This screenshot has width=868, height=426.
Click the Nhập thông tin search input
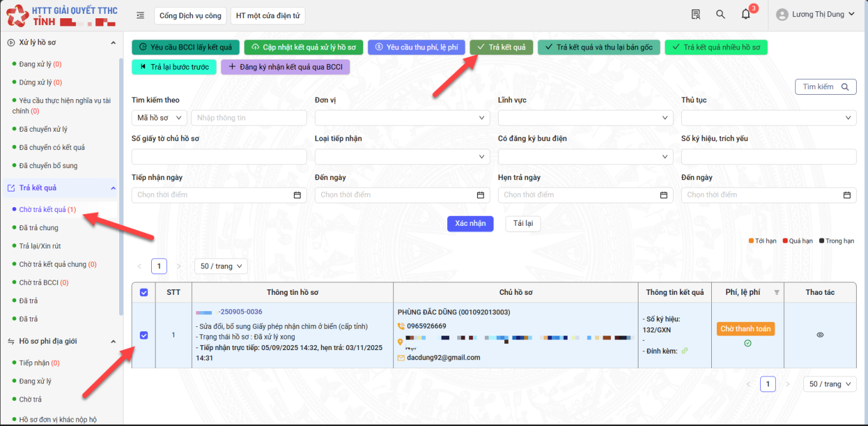248,118
